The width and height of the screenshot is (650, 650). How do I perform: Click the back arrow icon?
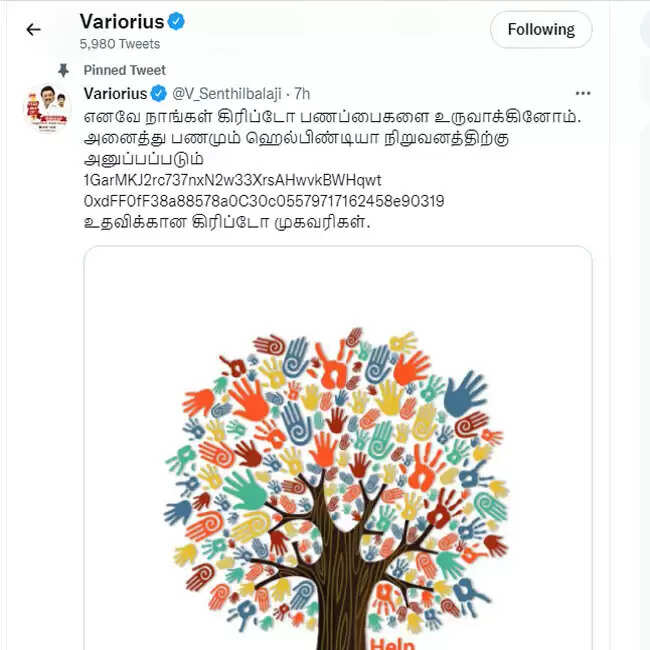(x=33, y=30)
